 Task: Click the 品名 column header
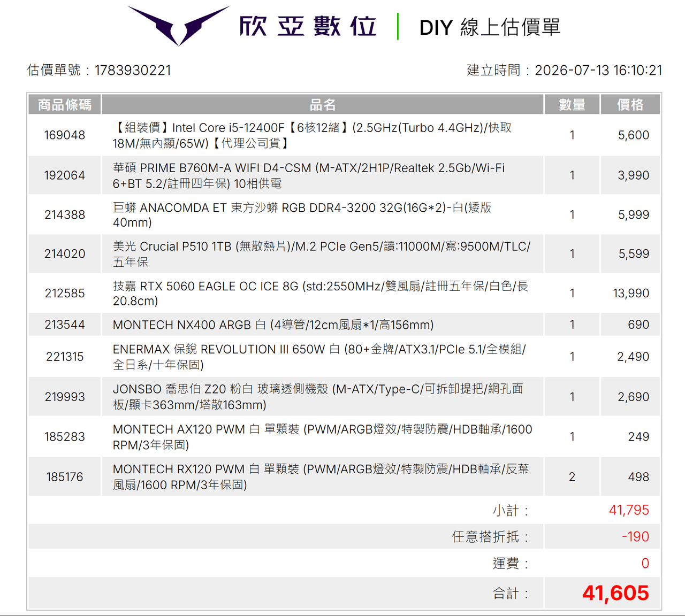point(323,104)
